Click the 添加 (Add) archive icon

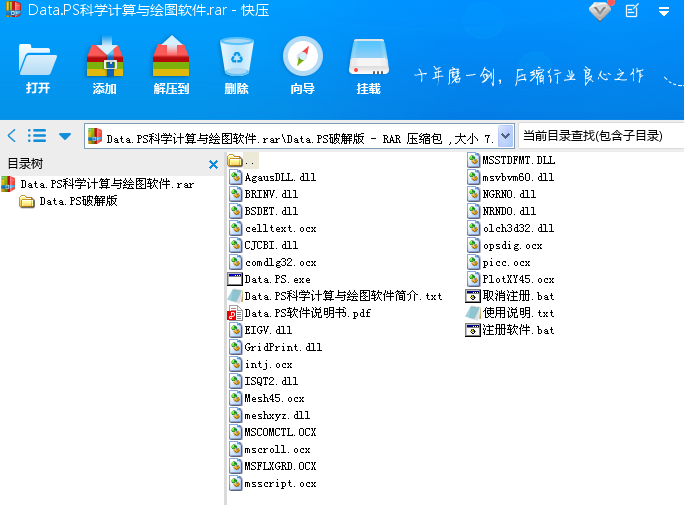(105, 66)
